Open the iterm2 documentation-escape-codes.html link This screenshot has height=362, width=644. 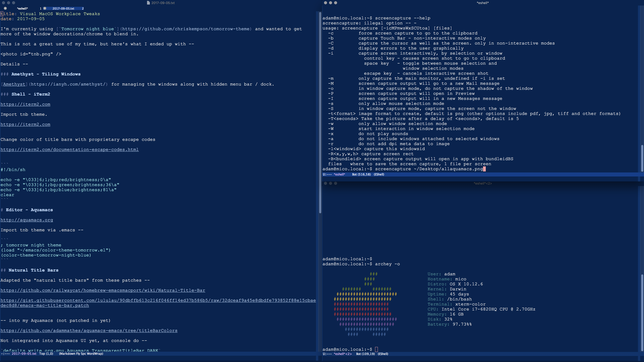coord(70,150)
